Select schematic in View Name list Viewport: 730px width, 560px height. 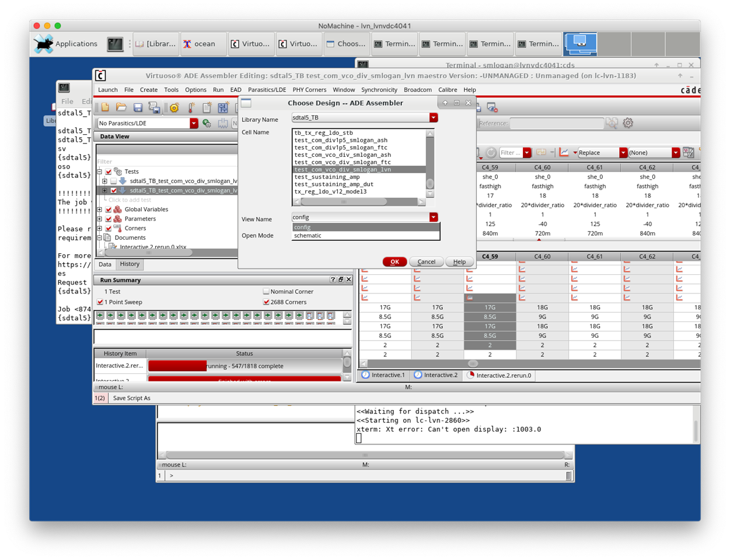(366, 236)
